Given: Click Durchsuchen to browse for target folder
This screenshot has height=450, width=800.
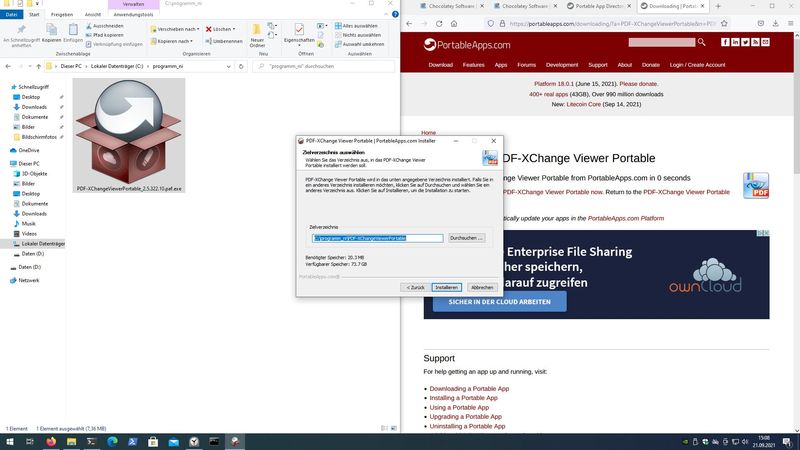Looking at the screenshot, I should [466, 238].
